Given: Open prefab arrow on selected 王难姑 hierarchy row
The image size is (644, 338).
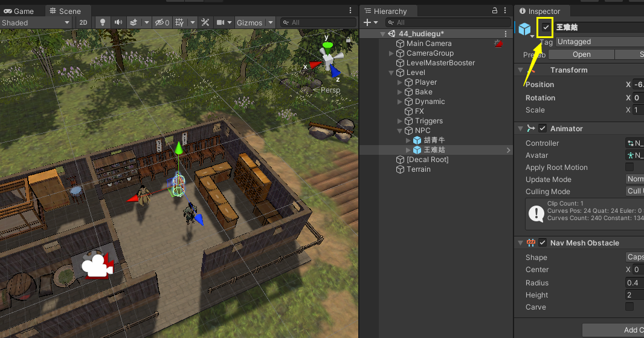Looking at the screenshot, I should [x=508, y=150].
